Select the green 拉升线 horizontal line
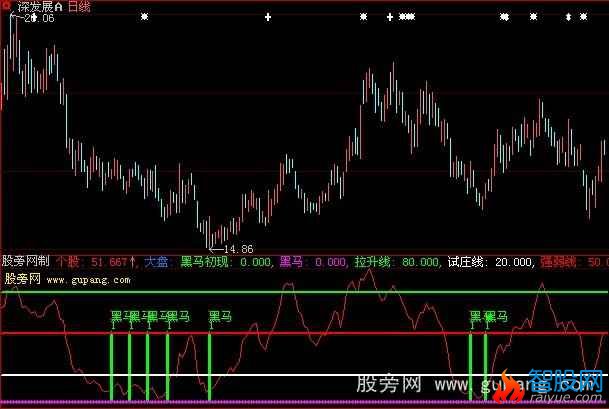609x409 pixels. 304,292
